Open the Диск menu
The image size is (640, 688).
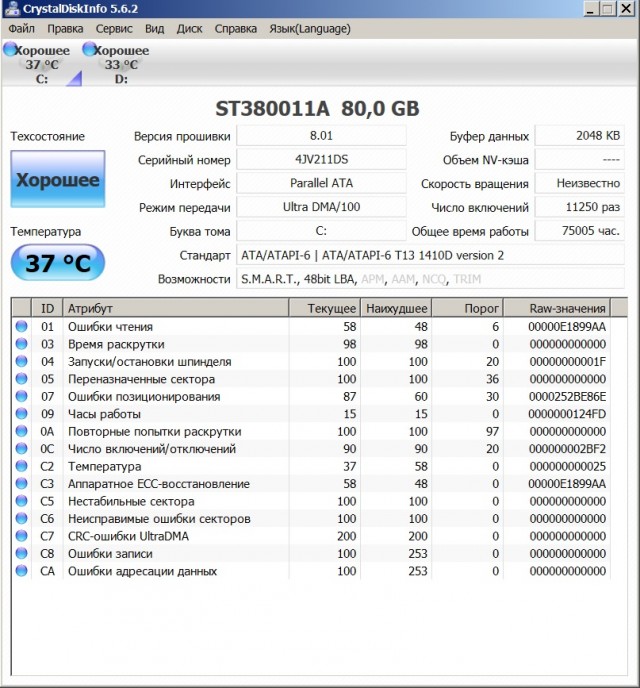pyautogui.click(x=190, y=29)
